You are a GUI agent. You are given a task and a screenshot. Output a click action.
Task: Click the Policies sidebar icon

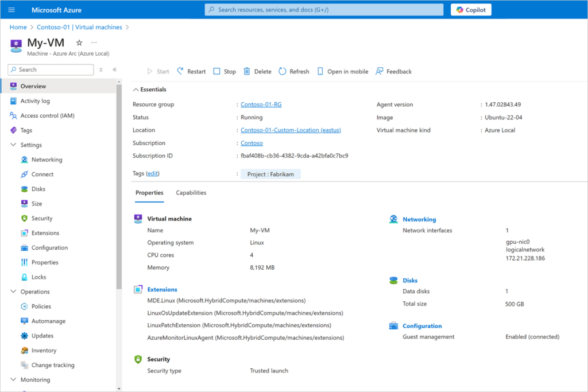pyautogui.click(x=24, y=306)
